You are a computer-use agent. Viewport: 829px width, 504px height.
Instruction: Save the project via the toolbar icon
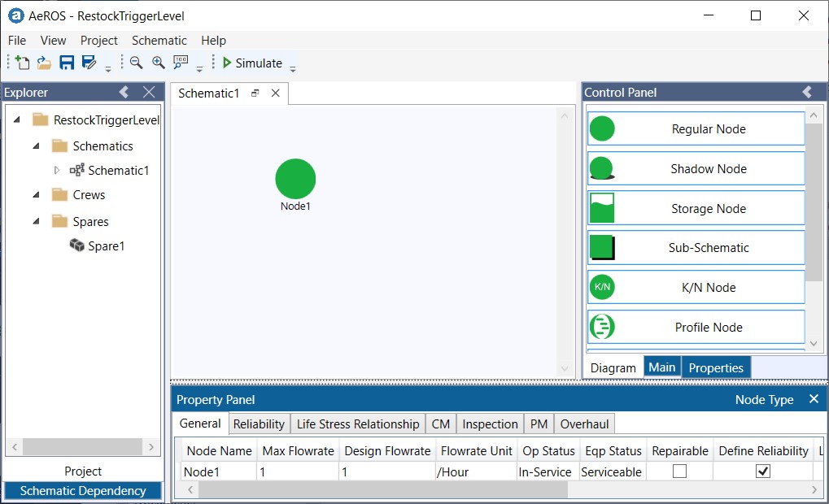(66, 62)
